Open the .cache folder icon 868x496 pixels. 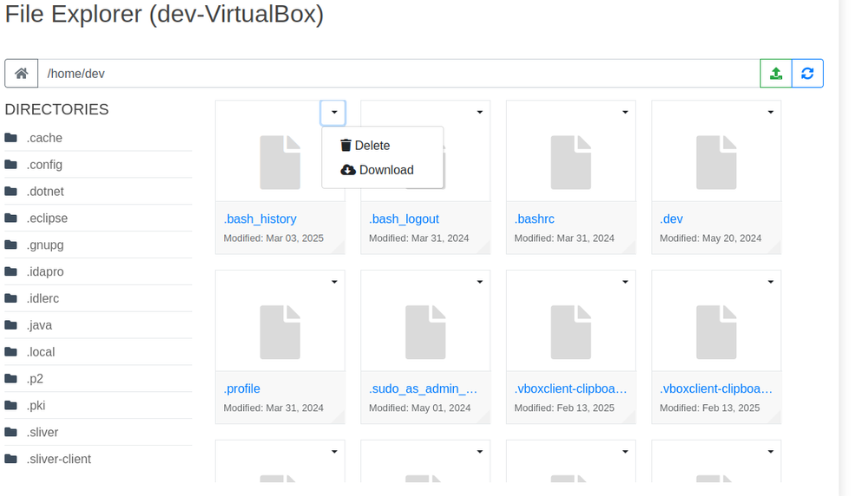(11, 138)
